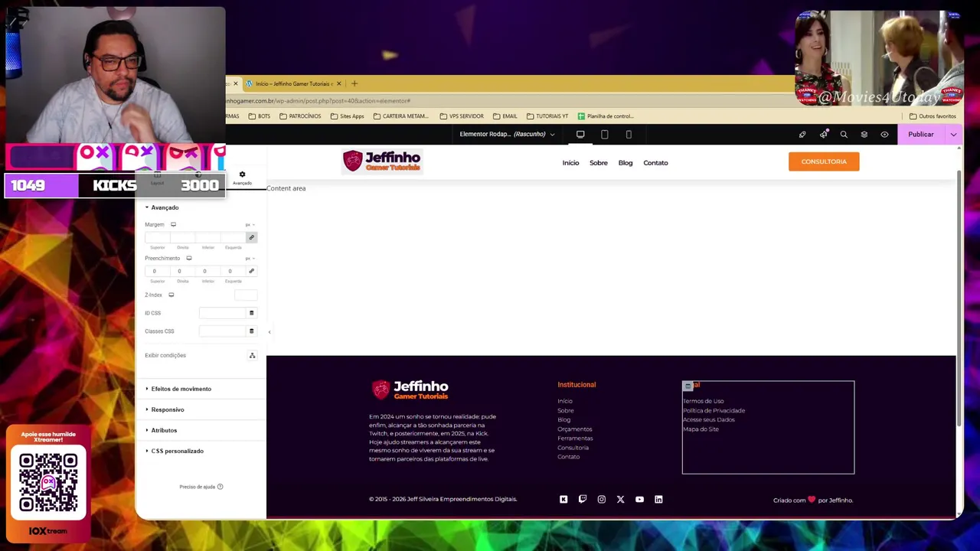The image size is (980, 551).
Task: Click the Publicar button
Action: (921, 135)
